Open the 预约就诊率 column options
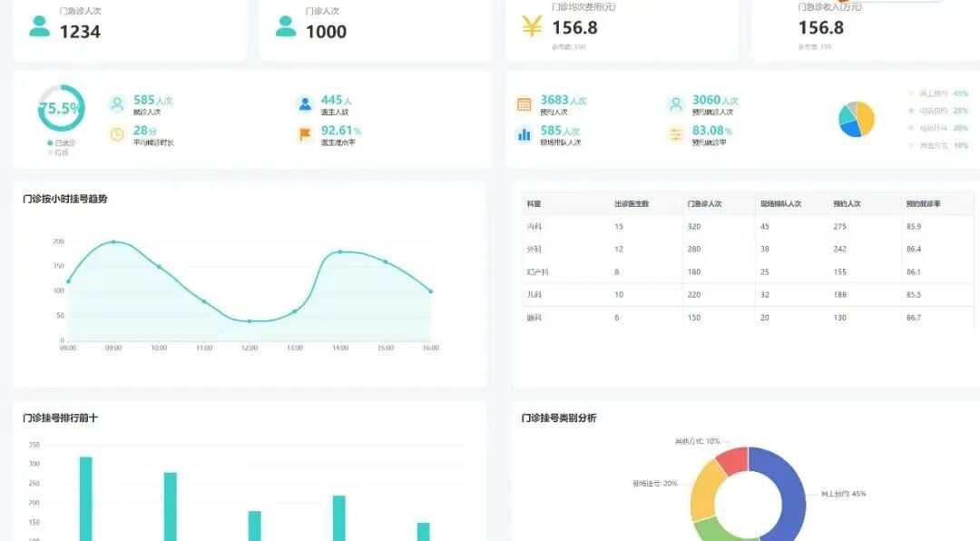 (x=922, y=204)
